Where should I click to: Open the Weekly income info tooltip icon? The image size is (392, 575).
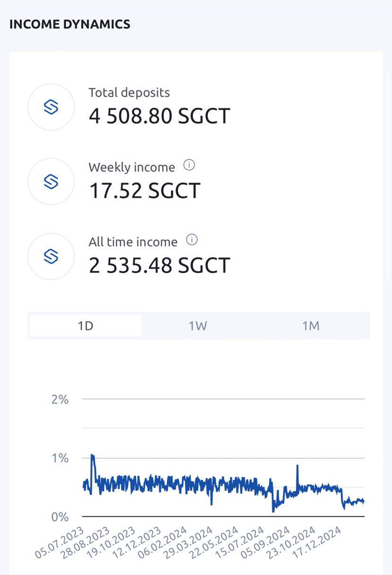pyautogui.click(x=189, y=166)
